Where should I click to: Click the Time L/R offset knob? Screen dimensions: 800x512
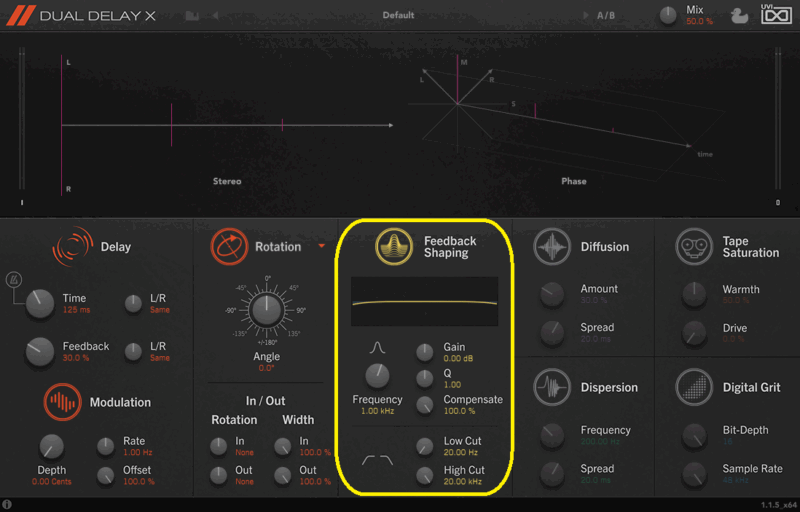(x=134, y=304)
